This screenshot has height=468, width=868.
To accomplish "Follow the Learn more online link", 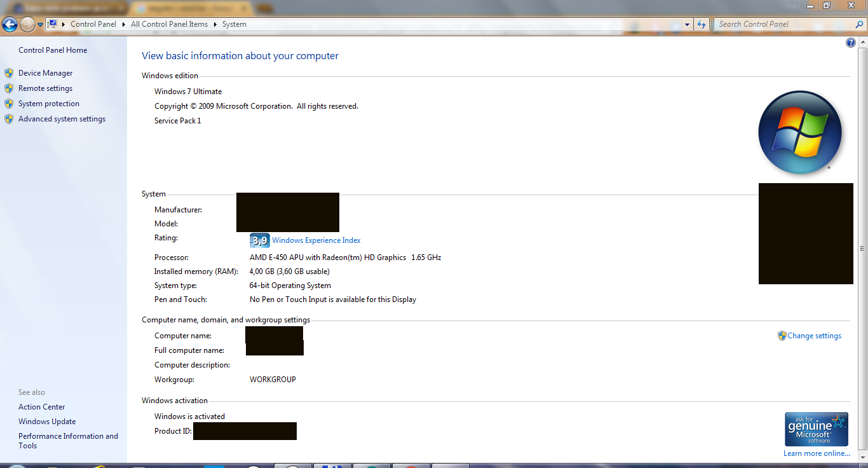I will 817,453.
